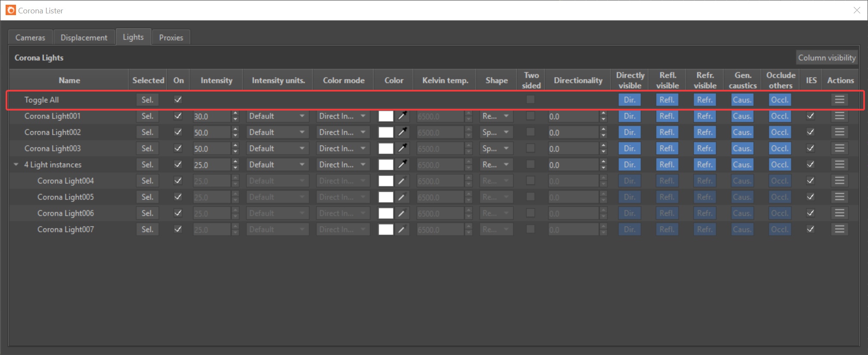The height and width of the screenshot is (355, 868).
Task: Open actions menu for Corona Light007
Action: point(839,229)
